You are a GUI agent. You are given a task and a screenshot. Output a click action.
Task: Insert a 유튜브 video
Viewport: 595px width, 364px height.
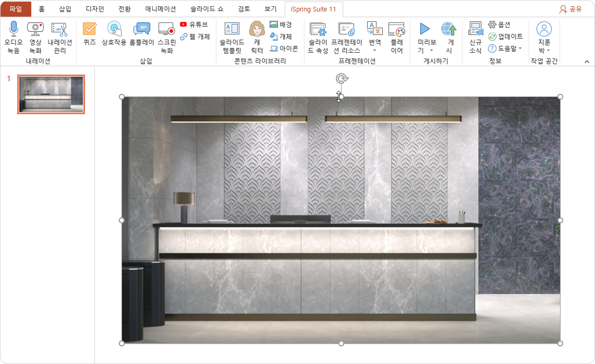tap(194, 25)
